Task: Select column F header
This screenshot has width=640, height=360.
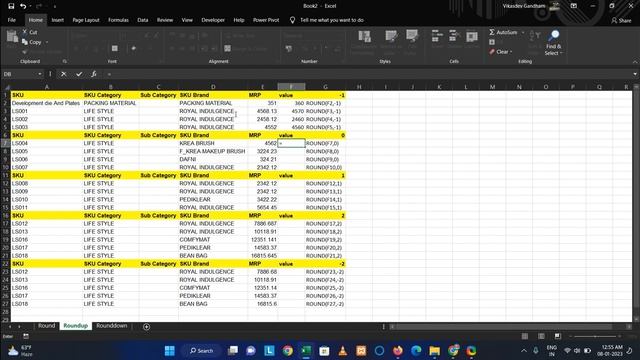Action: pos(291,87)
